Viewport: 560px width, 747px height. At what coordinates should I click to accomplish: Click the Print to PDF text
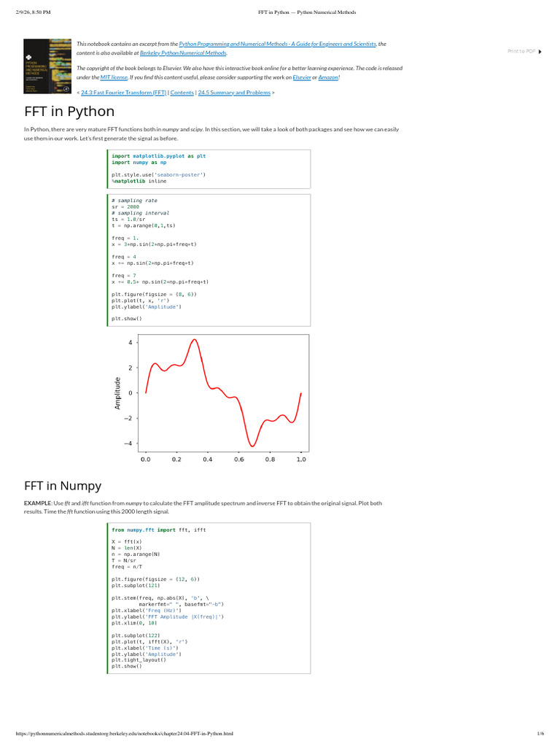[x=521, y=51]
